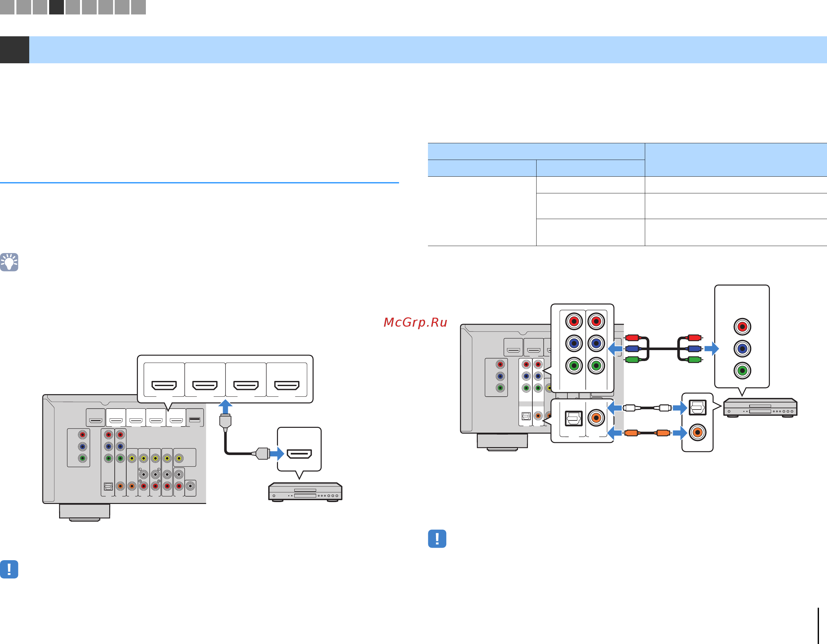The height and width of the screenshot is (644, 827).
Task: Click the white optical cable between the receiver and player
Action: 647,408
